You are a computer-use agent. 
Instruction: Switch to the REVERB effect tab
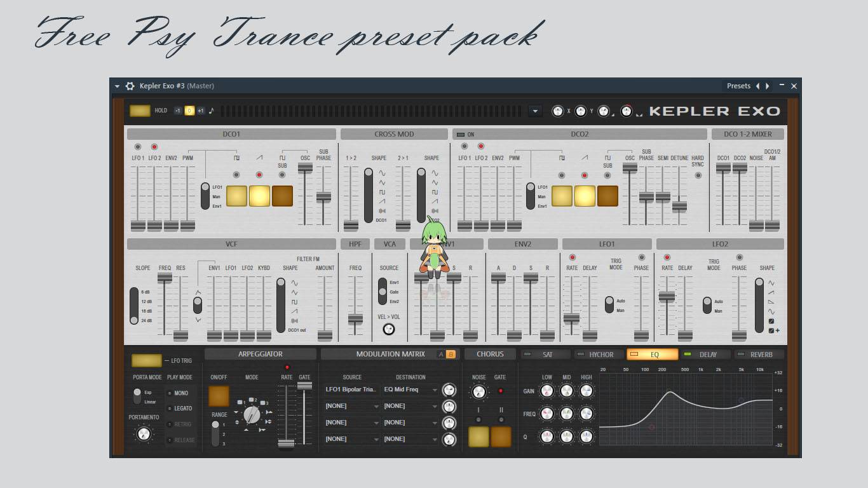click(759, 355)
